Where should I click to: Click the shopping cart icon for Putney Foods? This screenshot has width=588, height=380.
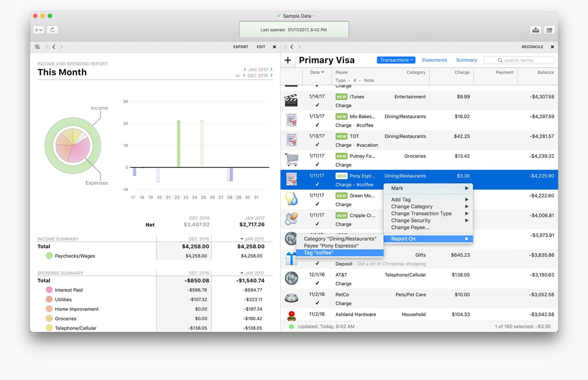[x=291, y=159]
